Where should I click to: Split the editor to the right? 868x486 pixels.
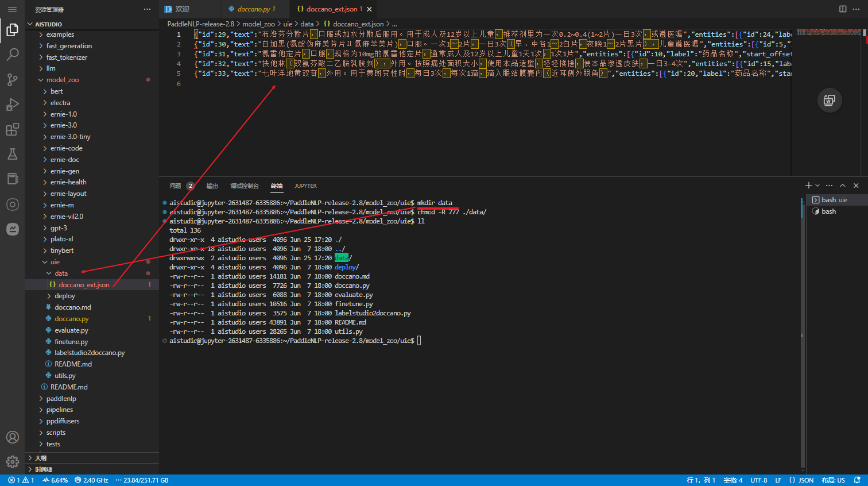843,9
